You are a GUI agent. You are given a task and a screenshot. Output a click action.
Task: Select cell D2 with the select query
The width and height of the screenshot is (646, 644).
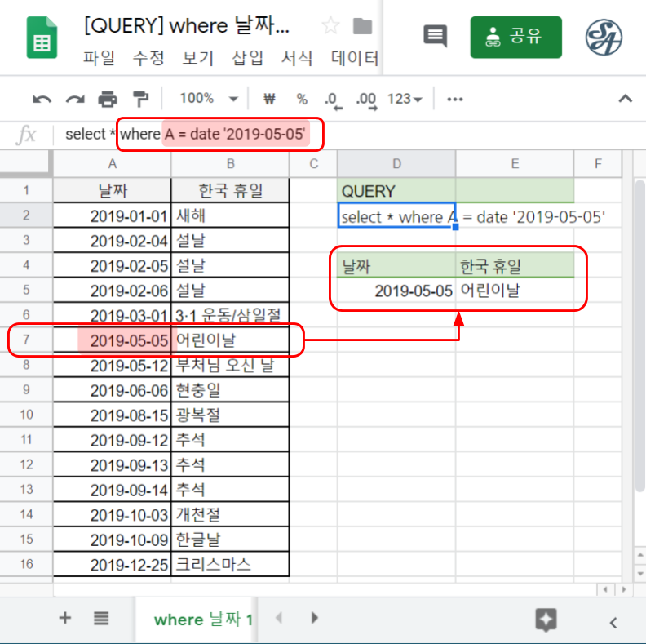pyautogui.click(x=396, y=215)
